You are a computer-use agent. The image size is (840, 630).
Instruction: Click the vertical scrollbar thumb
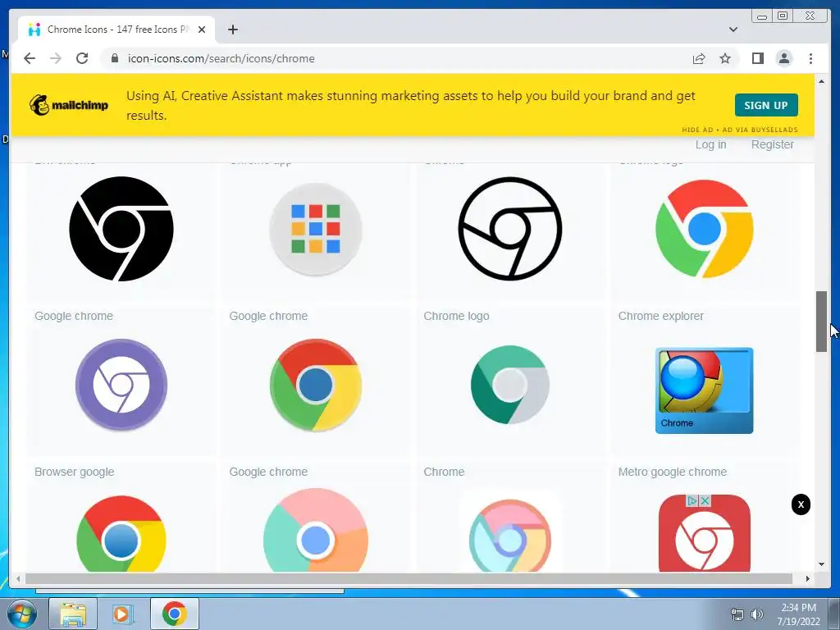821,322
